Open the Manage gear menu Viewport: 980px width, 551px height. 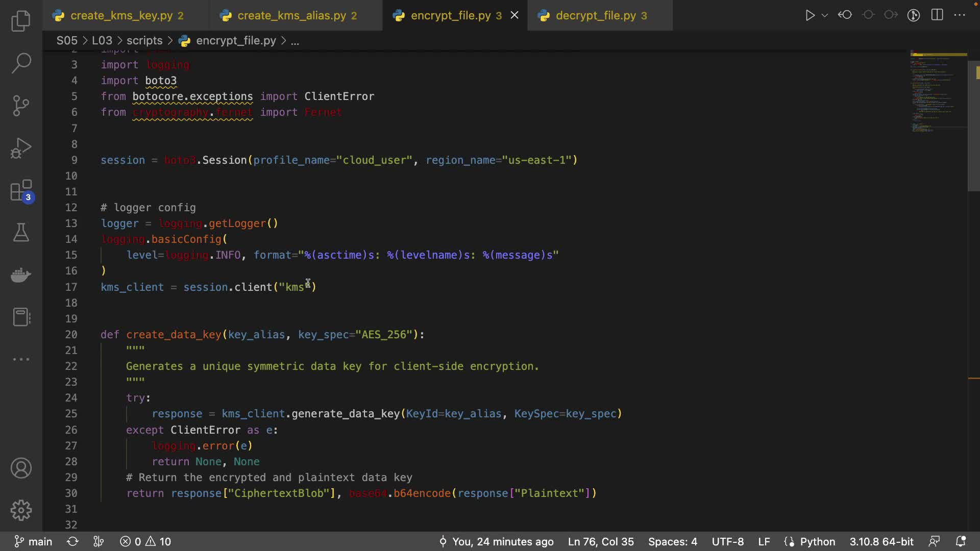pyautogui.click(x=21, y=510)
